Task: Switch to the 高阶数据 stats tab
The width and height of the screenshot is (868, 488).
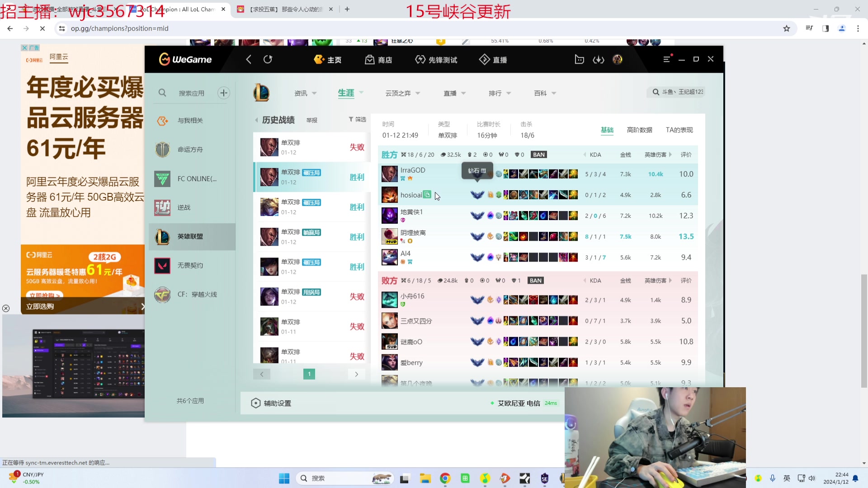Action: point(640,130)
